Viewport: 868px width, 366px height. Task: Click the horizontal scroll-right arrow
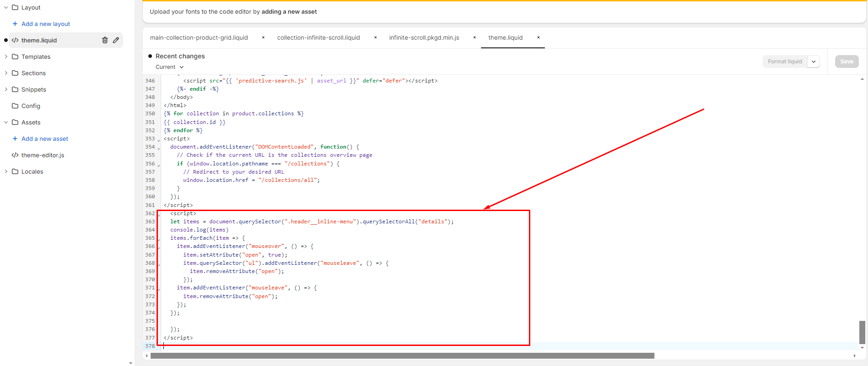pos(854,356)
